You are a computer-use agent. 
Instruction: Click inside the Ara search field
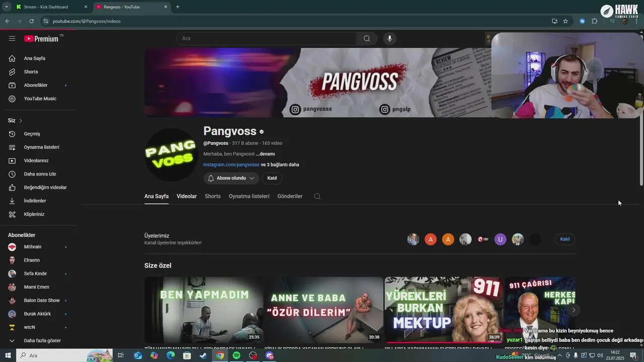[266, 39]
